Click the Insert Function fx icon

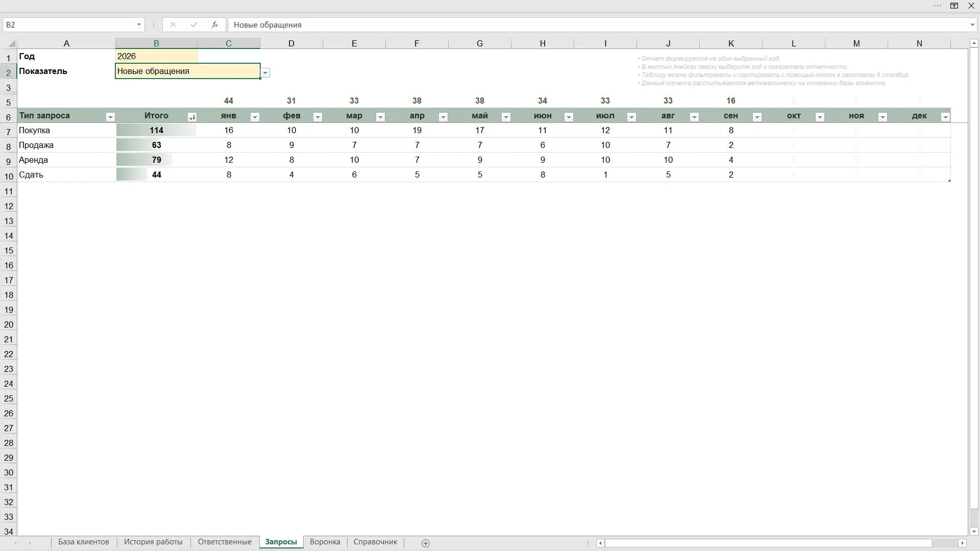point(215,24)
